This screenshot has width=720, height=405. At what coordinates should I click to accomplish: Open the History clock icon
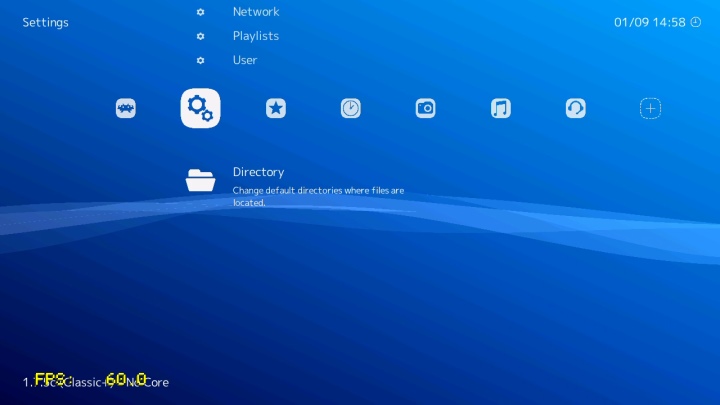(350, 108)
